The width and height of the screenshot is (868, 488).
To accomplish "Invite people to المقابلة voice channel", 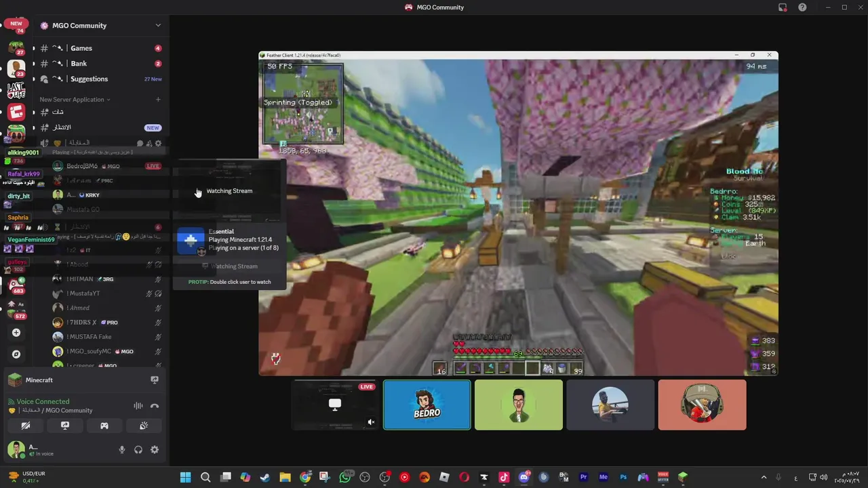I will [x=149, y=143].
